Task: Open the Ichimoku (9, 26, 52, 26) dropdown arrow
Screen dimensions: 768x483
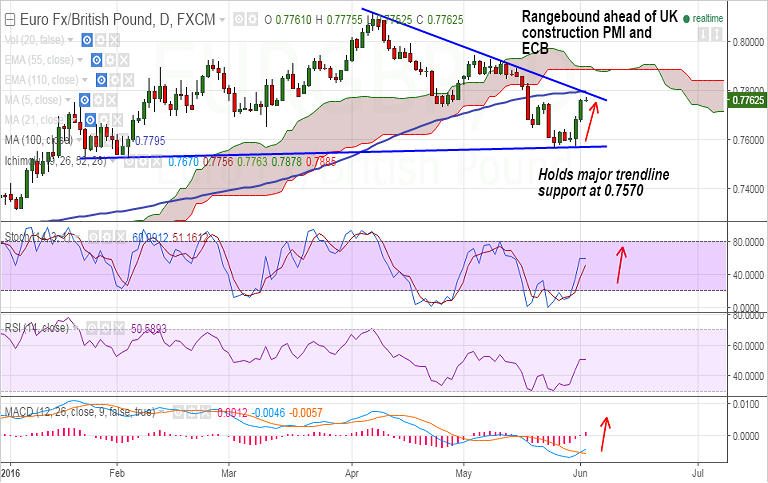Action: click(x=115, y=161)
